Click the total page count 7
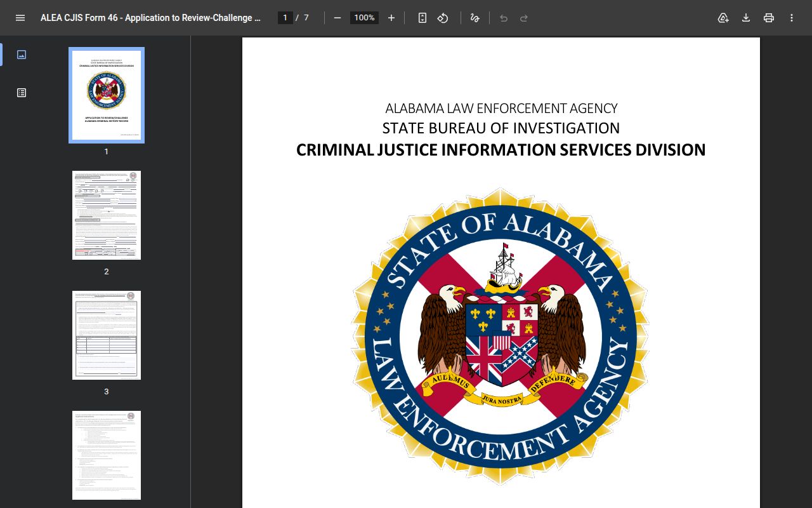This screenshot has height=508, width=812. [x=306, y=18]
